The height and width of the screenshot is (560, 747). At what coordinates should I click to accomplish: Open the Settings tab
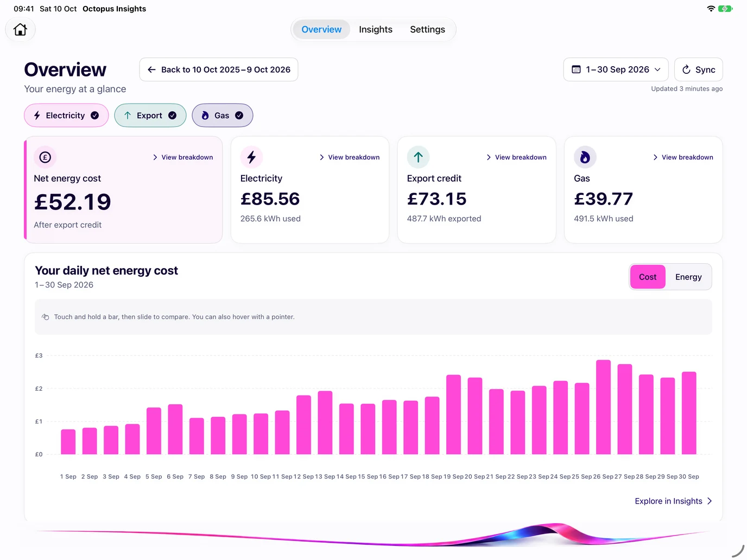427,29
